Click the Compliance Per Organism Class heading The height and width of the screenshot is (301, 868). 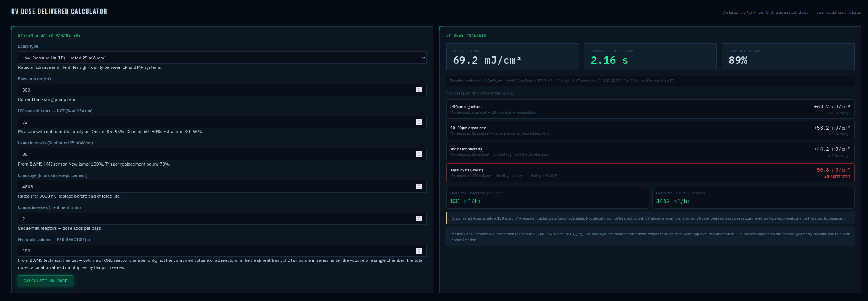479,94
